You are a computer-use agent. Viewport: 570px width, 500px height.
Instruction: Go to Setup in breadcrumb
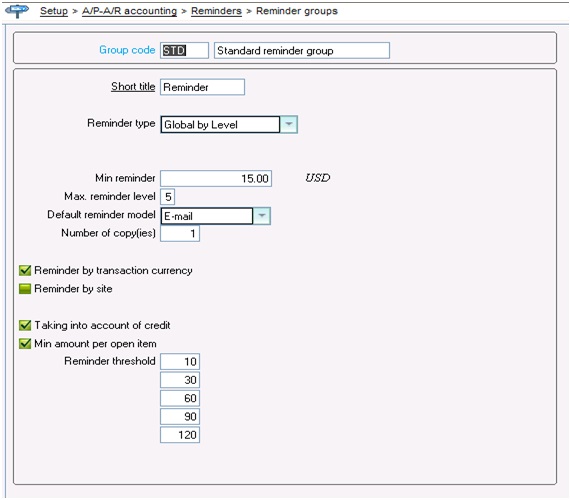pyautogui.click(x=54, y=11)
